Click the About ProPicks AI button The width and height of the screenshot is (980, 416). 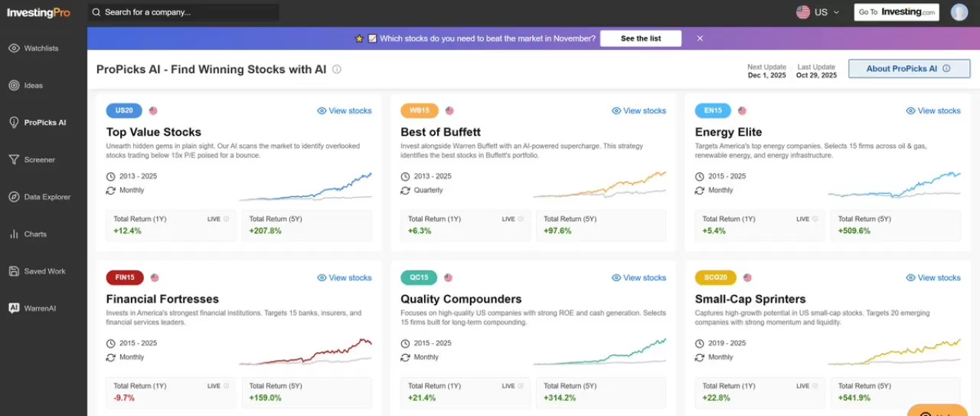coord(908,69)
